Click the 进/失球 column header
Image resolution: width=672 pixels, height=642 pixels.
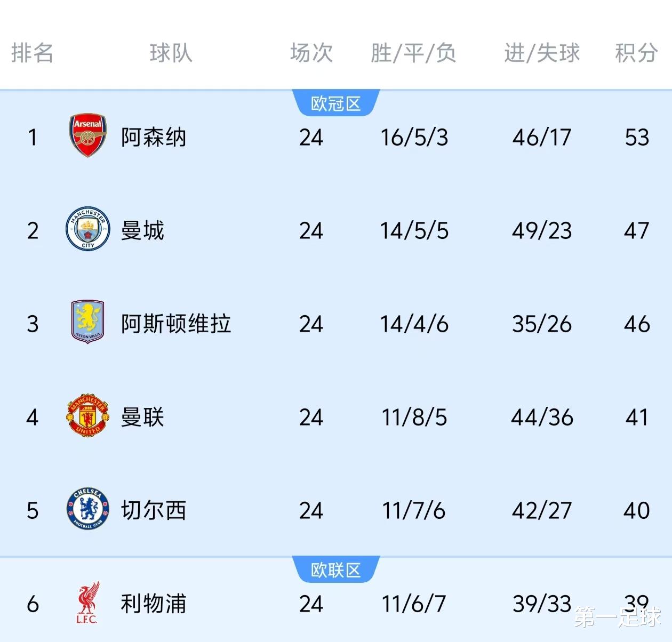[542, 53]
